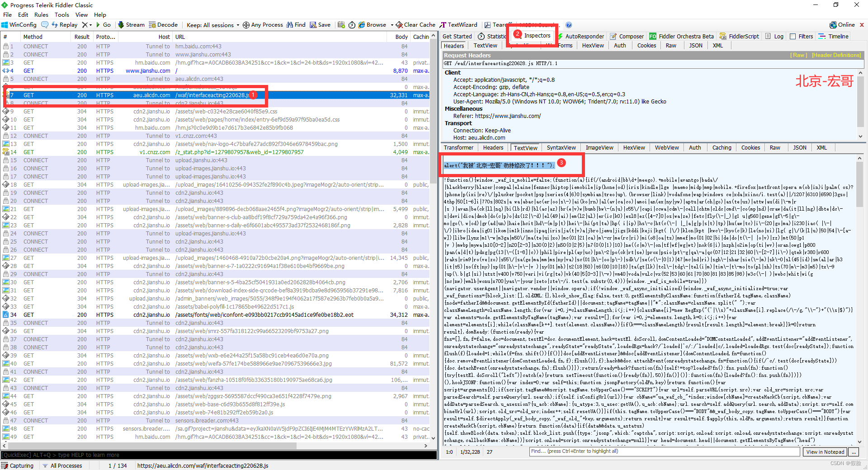Open the Fiddler Orchestra Beta tab
The height and width of the screenshot is (470, 868).
click(681, 37)
